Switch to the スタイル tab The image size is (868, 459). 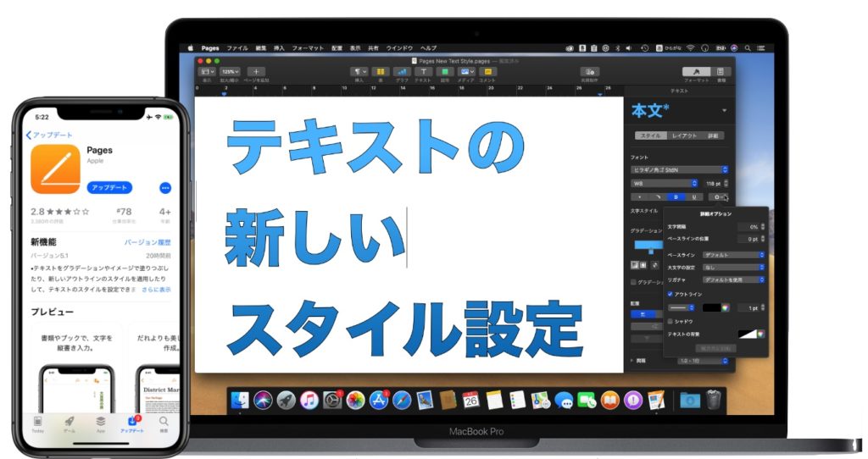650,135
